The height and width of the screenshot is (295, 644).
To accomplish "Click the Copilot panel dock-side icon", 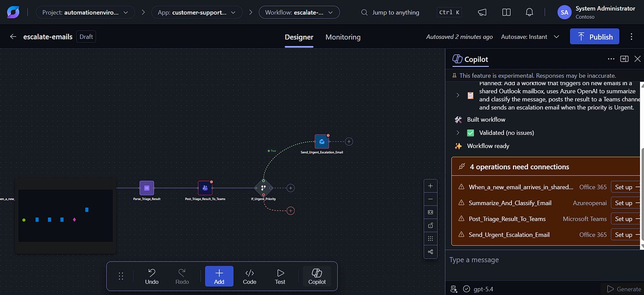I will 624,58.
